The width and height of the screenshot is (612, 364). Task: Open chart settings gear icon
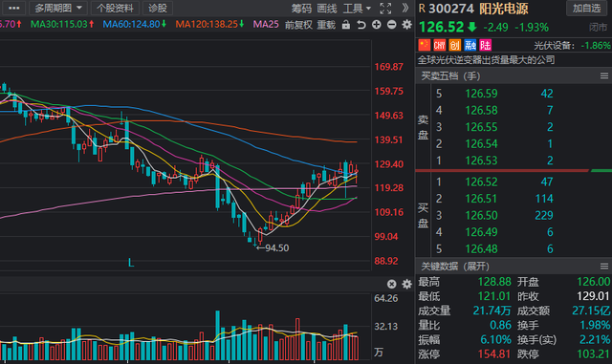pyautogui.click(x=406, y=25)
